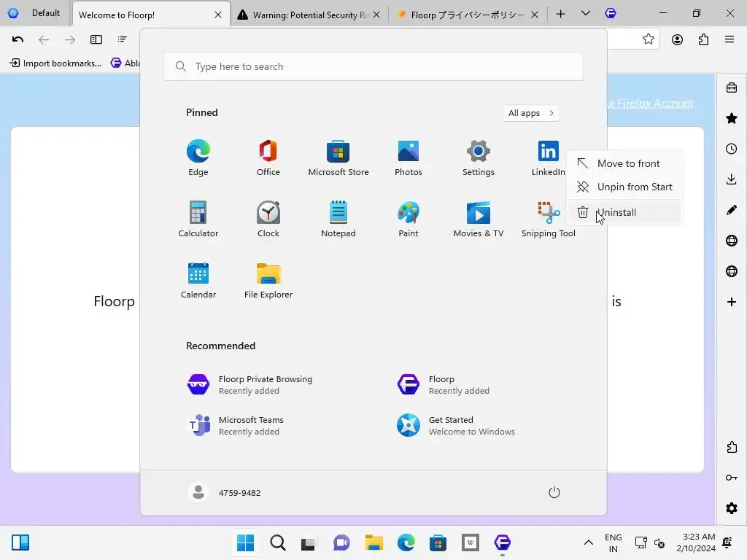Open the passwords key sidebar icon
Viewport: 747px width, 560px height.
pyautogui.click(x=732, y=478)
